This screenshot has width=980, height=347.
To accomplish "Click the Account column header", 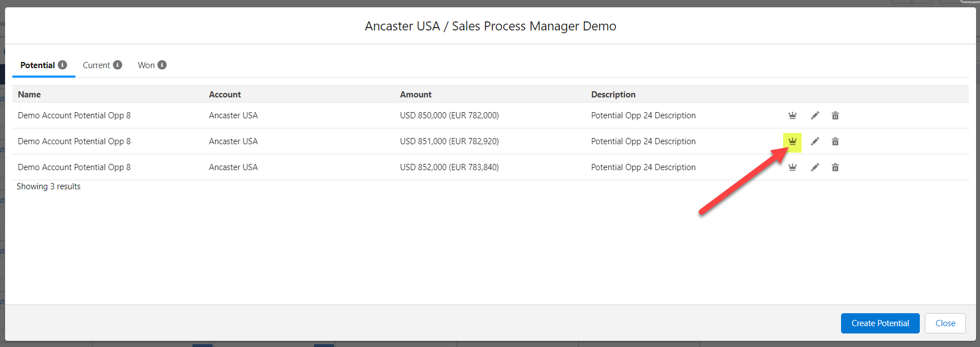I will tap(224, 95).
